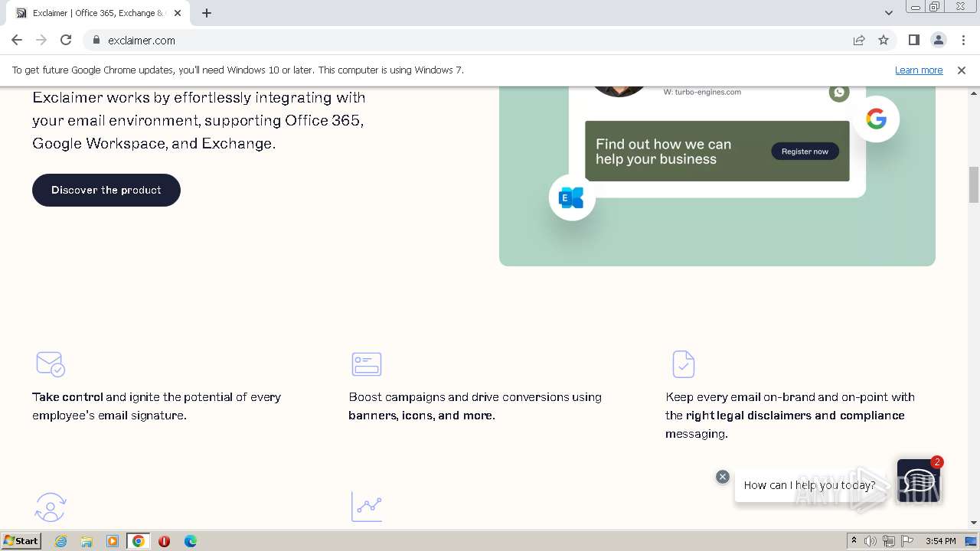This screenshot has width=980, height=551.
Task: Open the Chrome profile avatar
Action: coord(938,40)
